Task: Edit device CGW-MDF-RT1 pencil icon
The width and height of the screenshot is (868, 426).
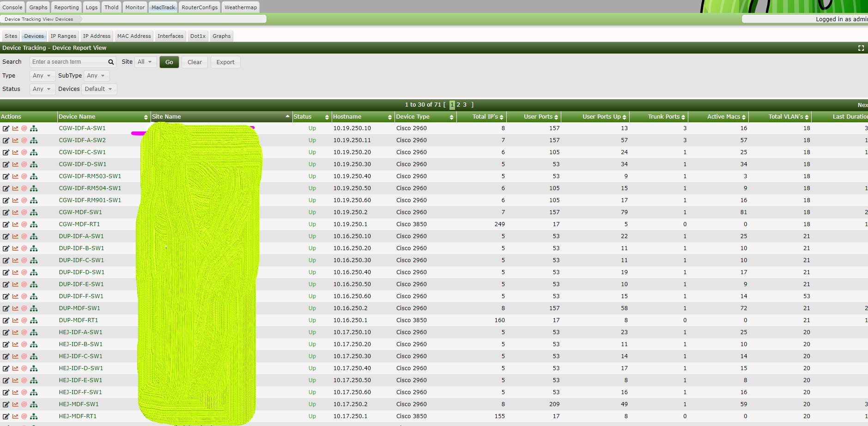Action: (x=6, y=224)
